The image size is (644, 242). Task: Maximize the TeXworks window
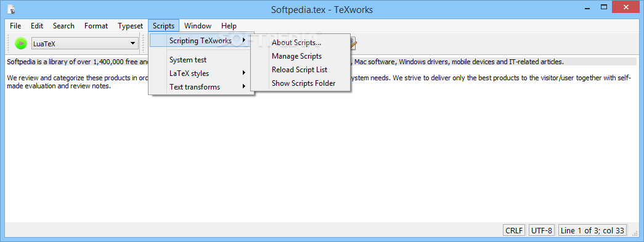(x=604, y=7)
